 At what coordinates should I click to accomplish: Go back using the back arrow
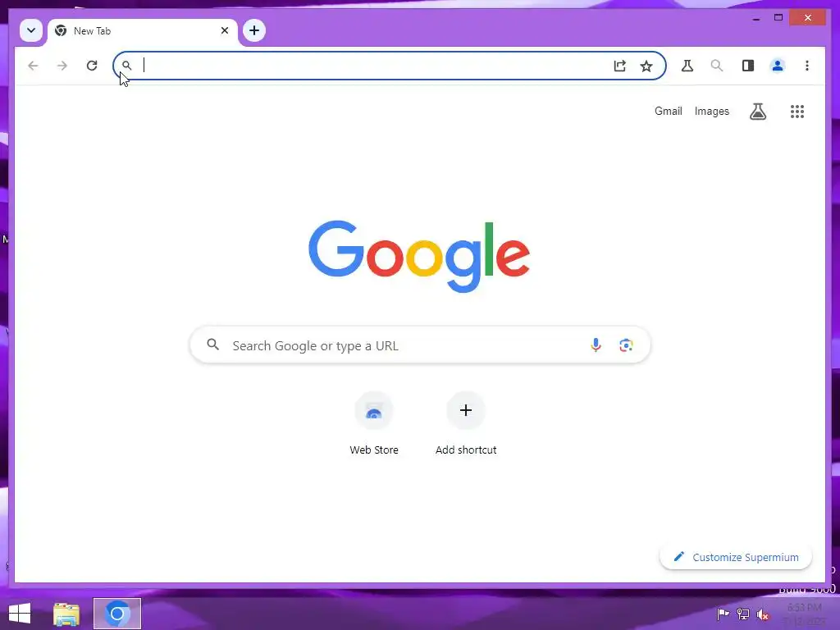point(33,66)
